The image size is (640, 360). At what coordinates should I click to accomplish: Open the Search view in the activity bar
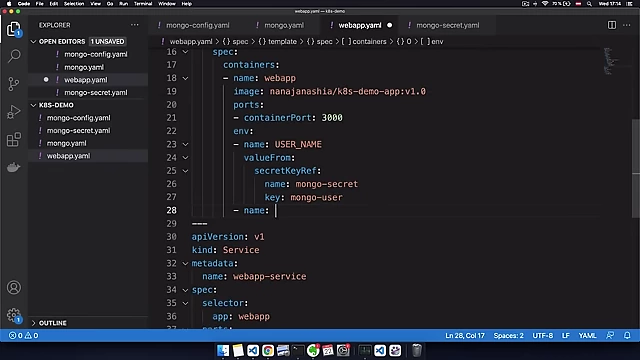pos(14,56)
